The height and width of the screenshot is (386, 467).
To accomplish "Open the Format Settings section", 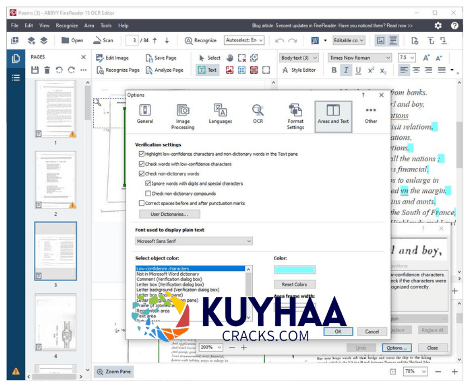I will 295,116.
